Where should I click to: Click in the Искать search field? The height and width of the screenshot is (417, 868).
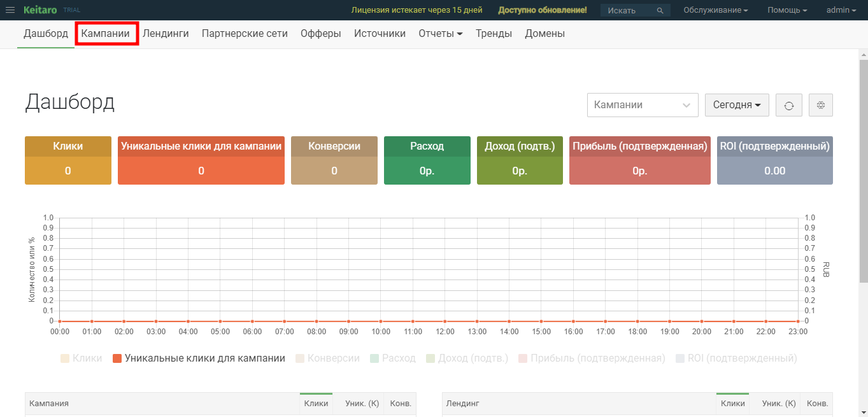(627, 11)
